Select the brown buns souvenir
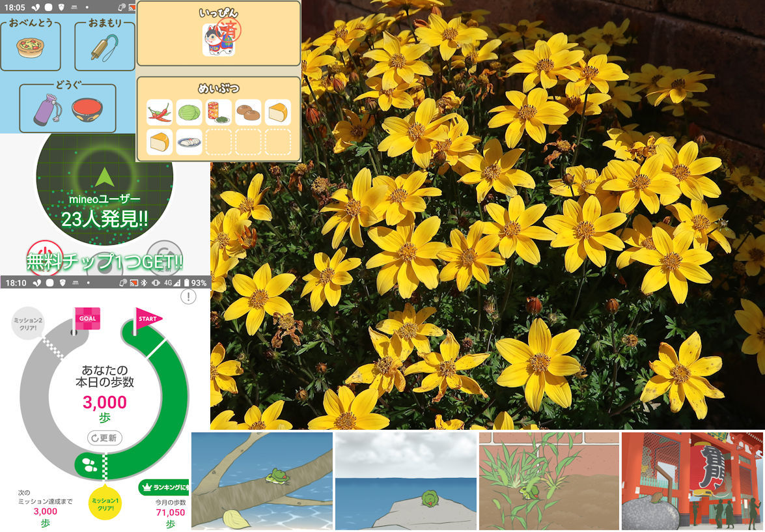Viewport: 765px width, 532px height. coord(248,112)
